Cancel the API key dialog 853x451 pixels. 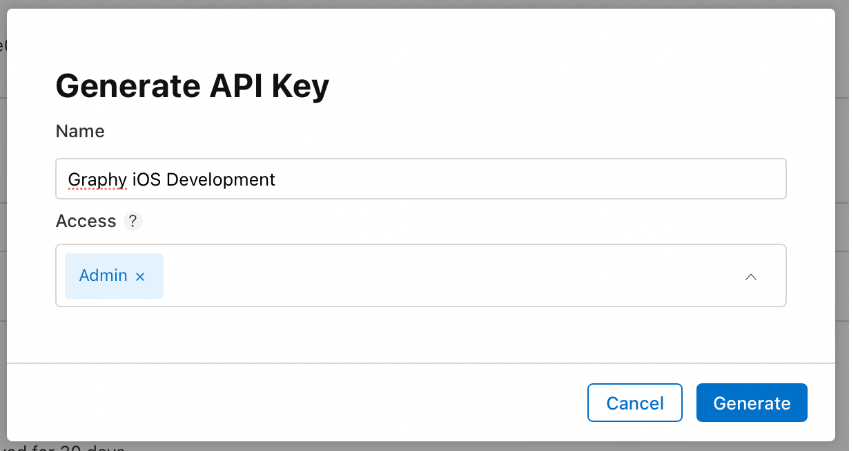pyautogui.click(x=635, y=403)
